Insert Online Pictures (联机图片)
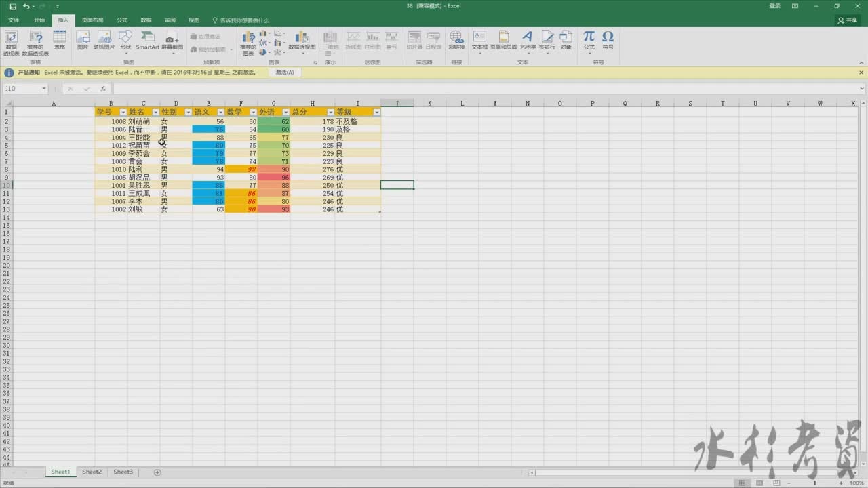 point(104,41)
